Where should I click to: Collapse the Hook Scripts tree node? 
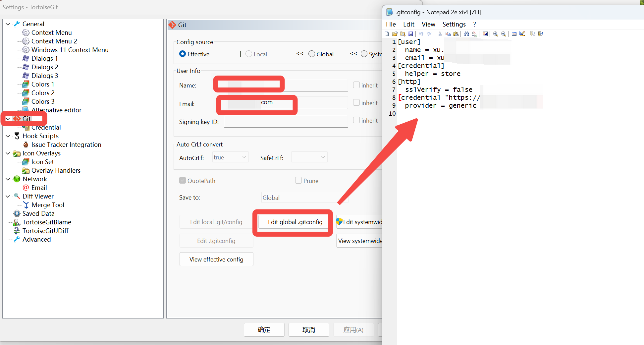coord(8,136)
